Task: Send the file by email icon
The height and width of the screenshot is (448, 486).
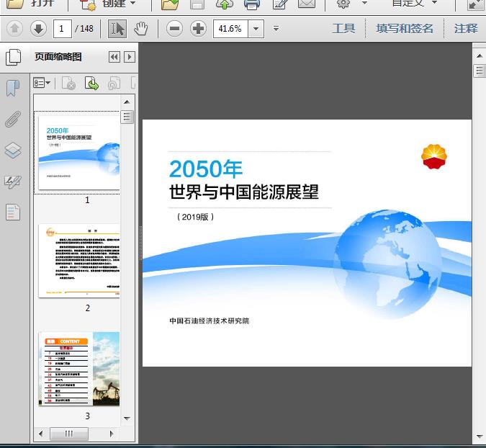Action: [x=307, y=4]
